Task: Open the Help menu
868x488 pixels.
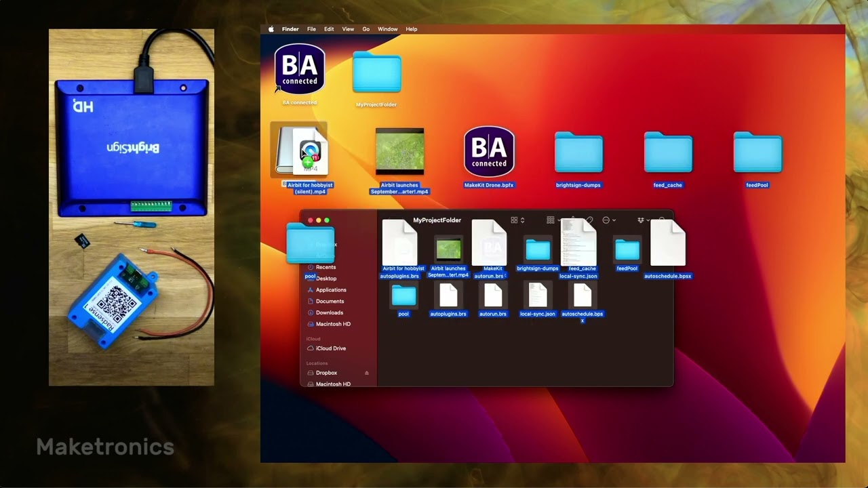Action: coord(412,29)
